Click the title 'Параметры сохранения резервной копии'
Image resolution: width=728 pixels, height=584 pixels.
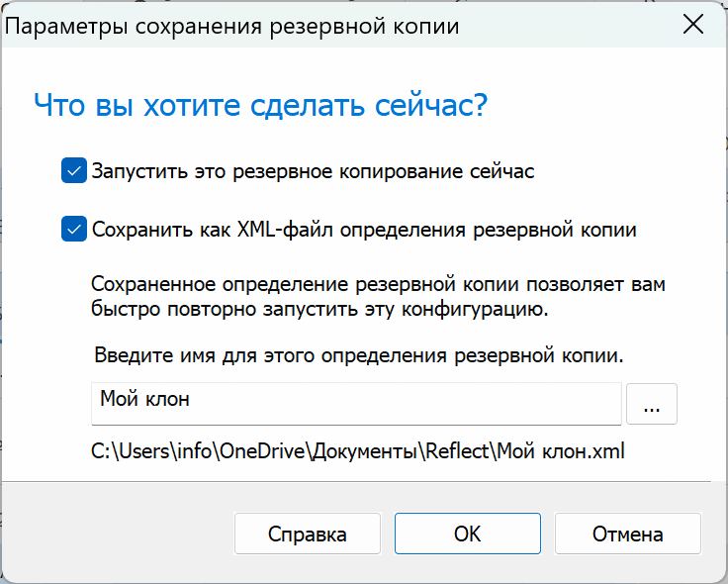(233, 27)
